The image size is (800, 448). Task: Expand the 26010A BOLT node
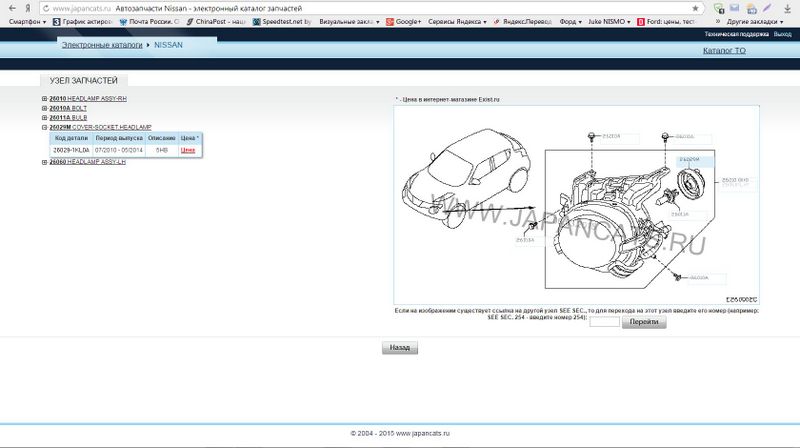[44, 108]
